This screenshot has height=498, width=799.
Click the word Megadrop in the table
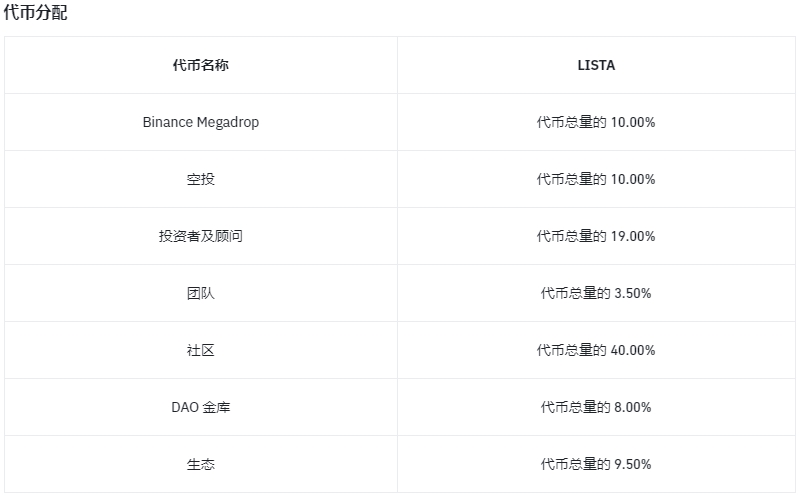tap(228, 122)
